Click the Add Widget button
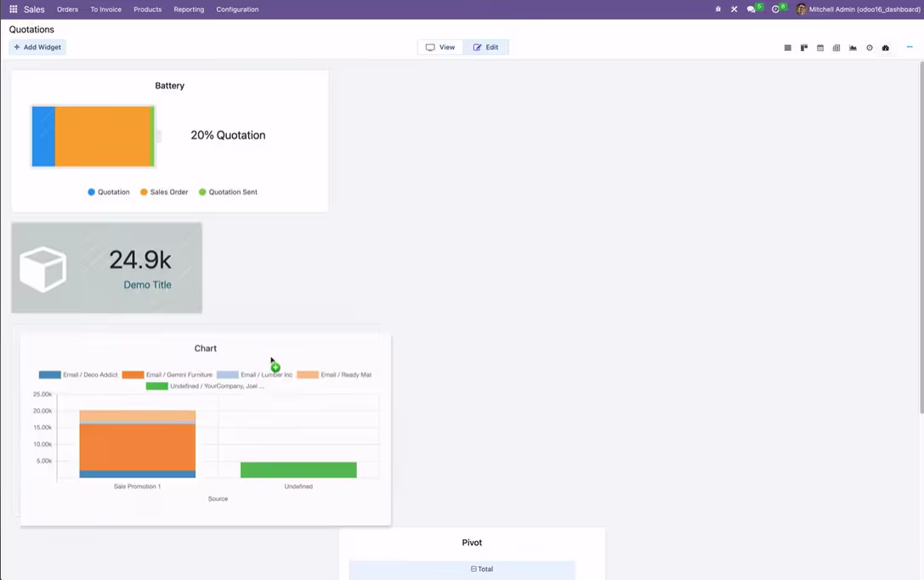This screenshot has width=924, height=580. [x=37, y=47]
